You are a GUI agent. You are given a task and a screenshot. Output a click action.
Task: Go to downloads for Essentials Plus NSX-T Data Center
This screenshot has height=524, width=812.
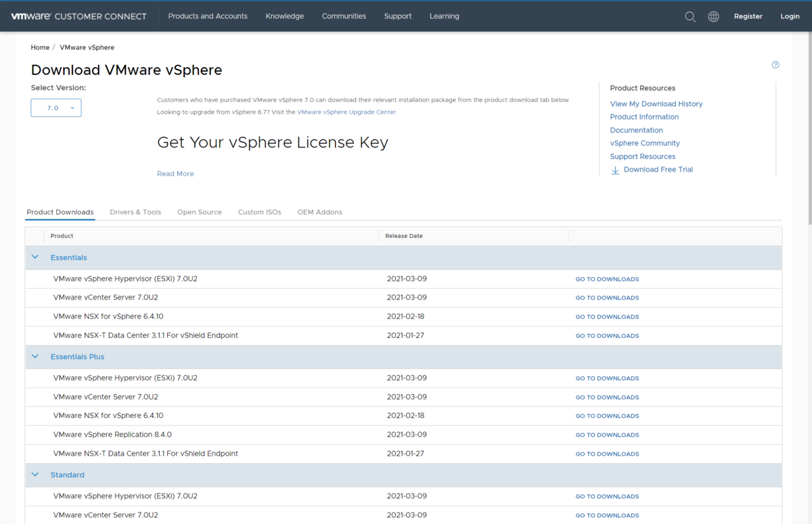pyautogui.click(x=607, y=454)
